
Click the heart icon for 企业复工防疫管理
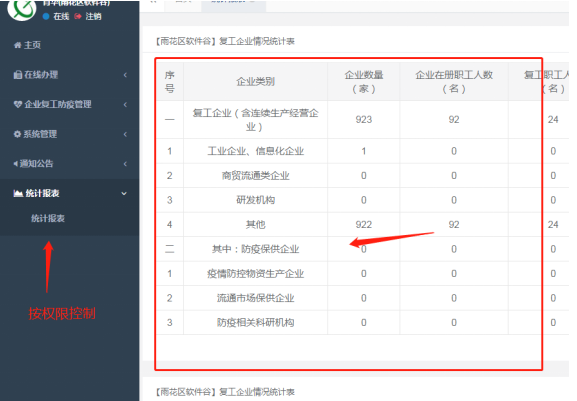coord(18,104)
